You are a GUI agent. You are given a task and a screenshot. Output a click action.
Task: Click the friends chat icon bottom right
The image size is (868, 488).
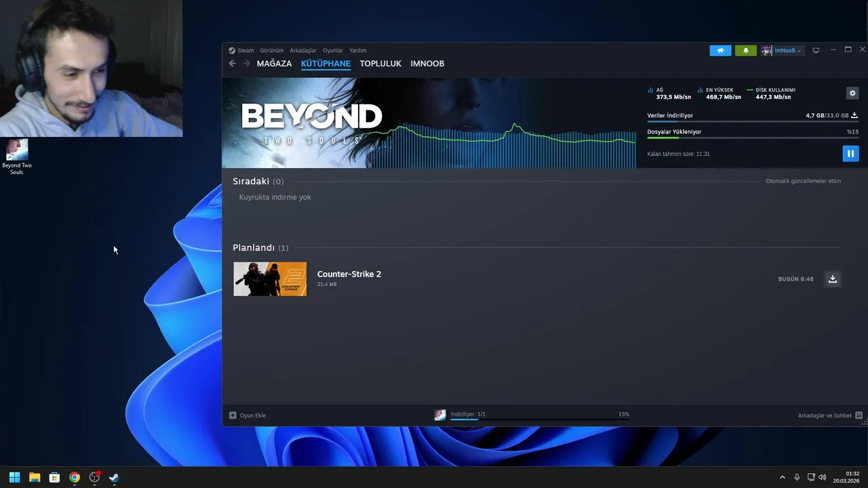859,415
